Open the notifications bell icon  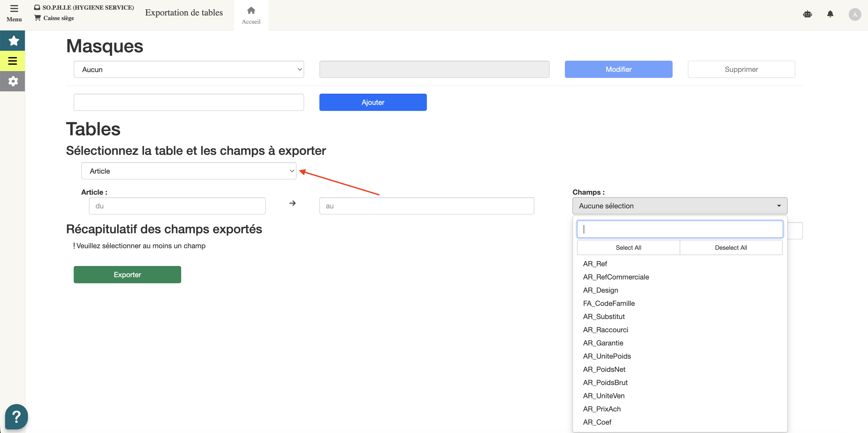click(830, 14)
